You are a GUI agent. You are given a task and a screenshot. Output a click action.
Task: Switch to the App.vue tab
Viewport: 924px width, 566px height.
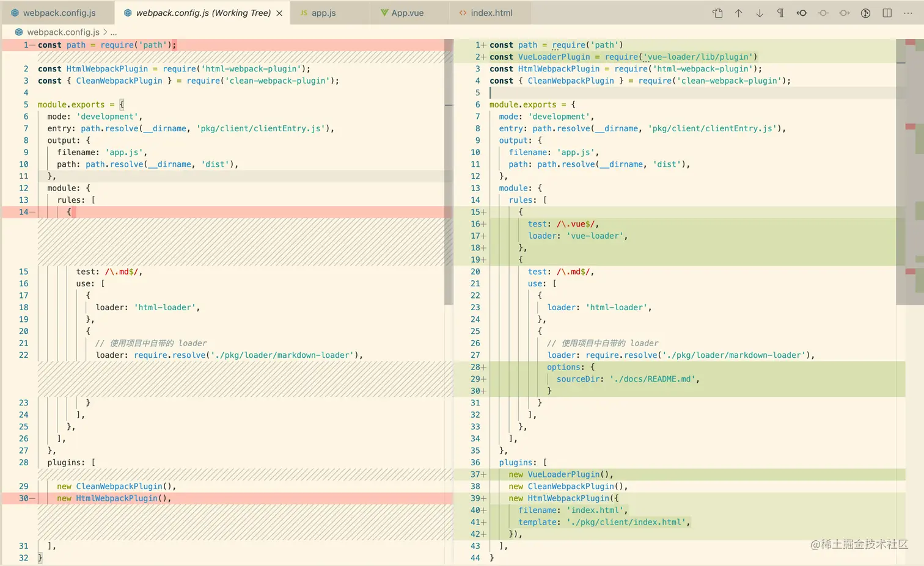click(x=408, y=13)
